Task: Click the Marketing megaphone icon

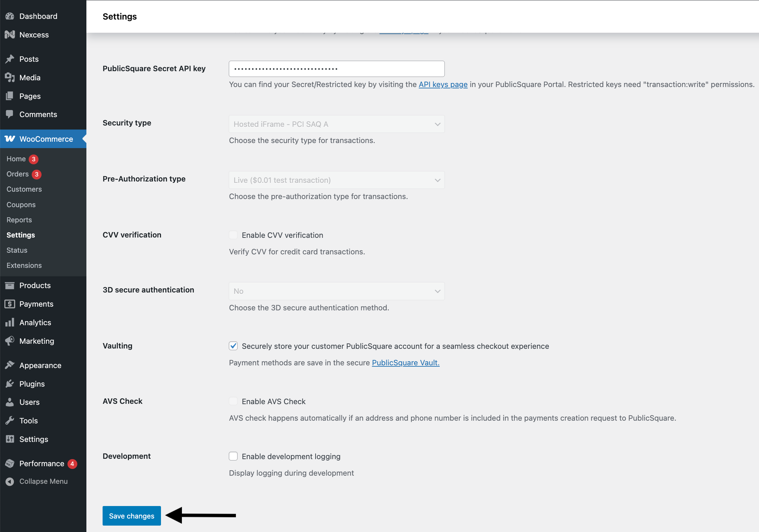Action: 10,341
